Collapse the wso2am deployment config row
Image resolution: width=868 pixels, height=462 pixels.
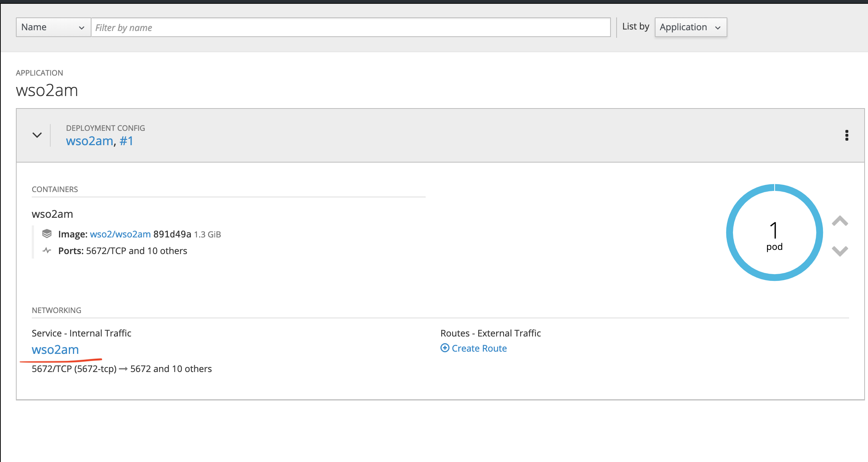pyautogui.click(x=37, y=135)
